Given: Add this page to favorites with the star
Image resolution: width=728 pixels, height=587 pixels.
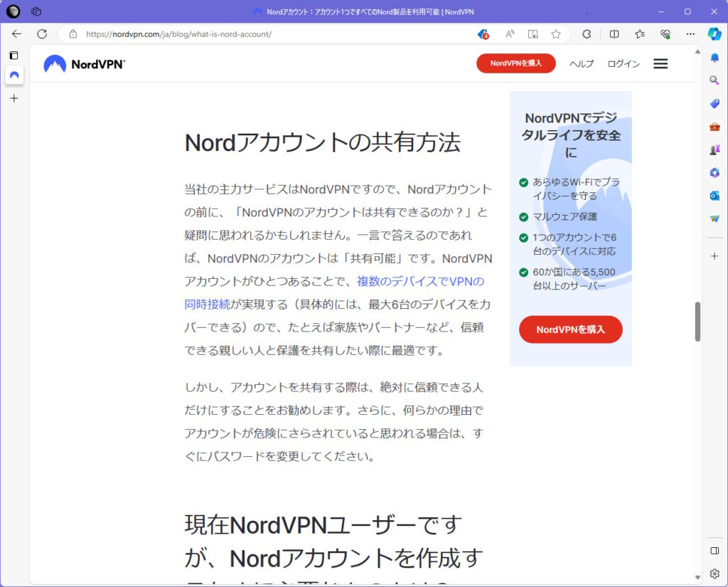Looking at the screenshot, I should [556, 34].
